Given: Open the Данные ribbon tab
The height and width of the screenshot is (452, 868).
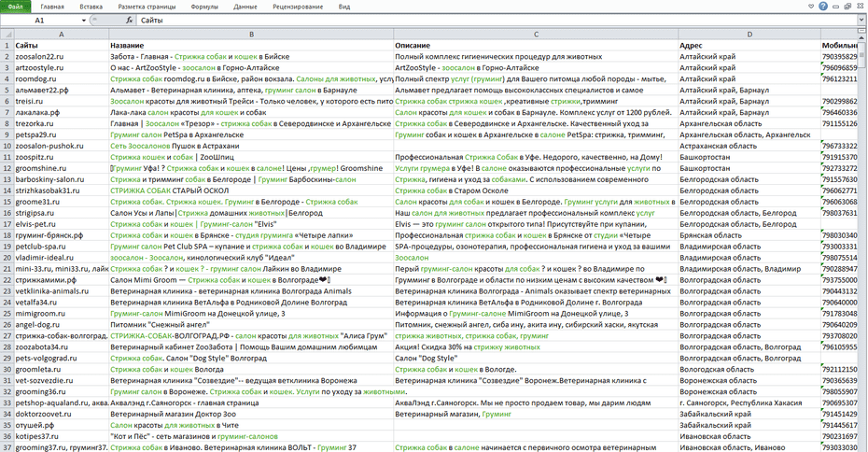Looking at the screenshot, I should 245,7.
